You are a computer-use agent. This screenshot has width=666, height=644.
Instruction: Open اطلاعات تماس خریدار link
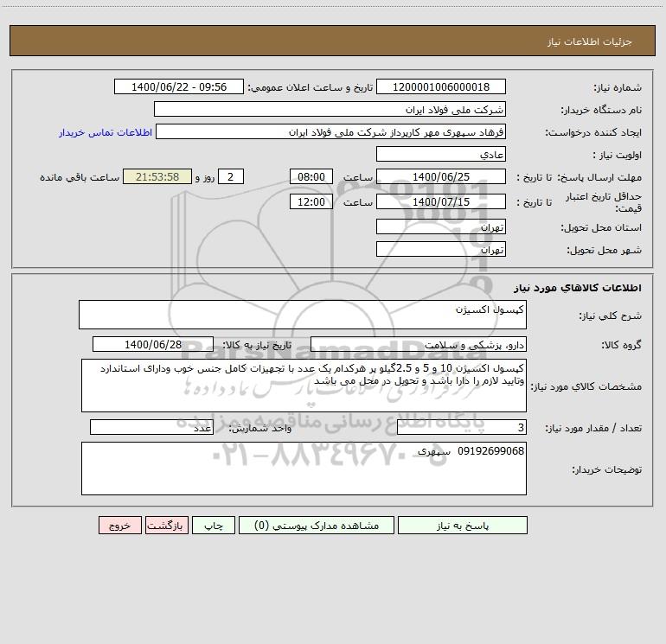click(106, 132)
